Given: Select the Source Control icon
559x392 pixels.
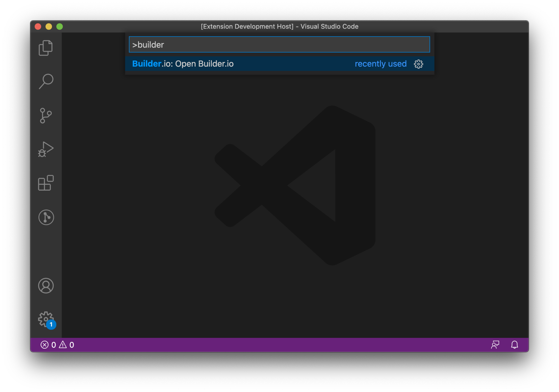Looking at the screenshot, I should point(46,115).
